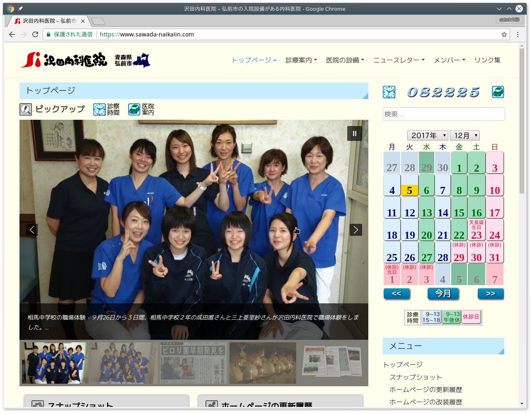Open the ニュースレター navigation menu

click(399, 60)
